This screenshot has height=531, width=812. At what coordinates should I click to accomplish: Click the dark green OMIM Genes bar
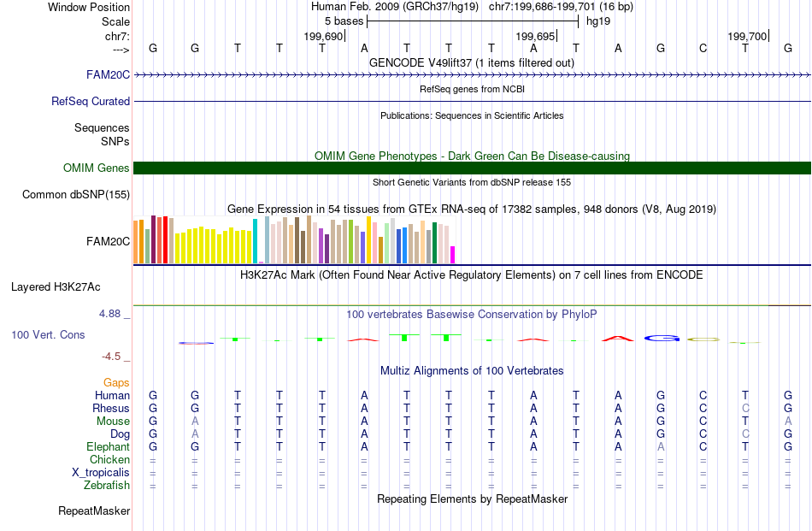tap(473, 168)
